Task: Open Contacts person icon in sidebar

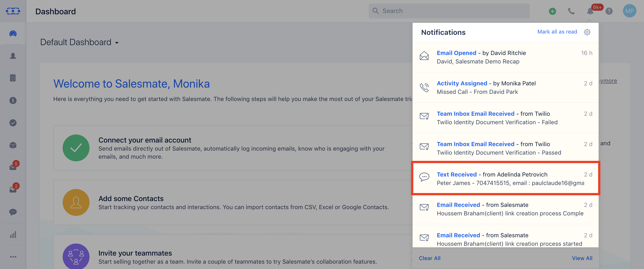Action: pos(13,56)
